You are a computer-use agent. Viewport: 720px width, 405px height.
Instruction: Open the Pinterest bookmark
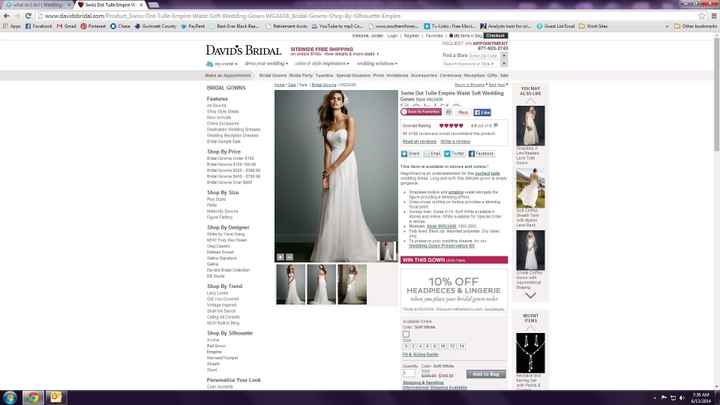93,26
